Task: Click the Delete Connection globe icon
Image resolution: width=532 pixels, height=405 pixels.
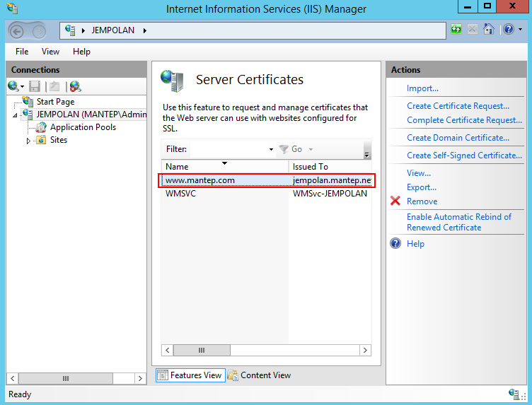Action: coord(75,86)
